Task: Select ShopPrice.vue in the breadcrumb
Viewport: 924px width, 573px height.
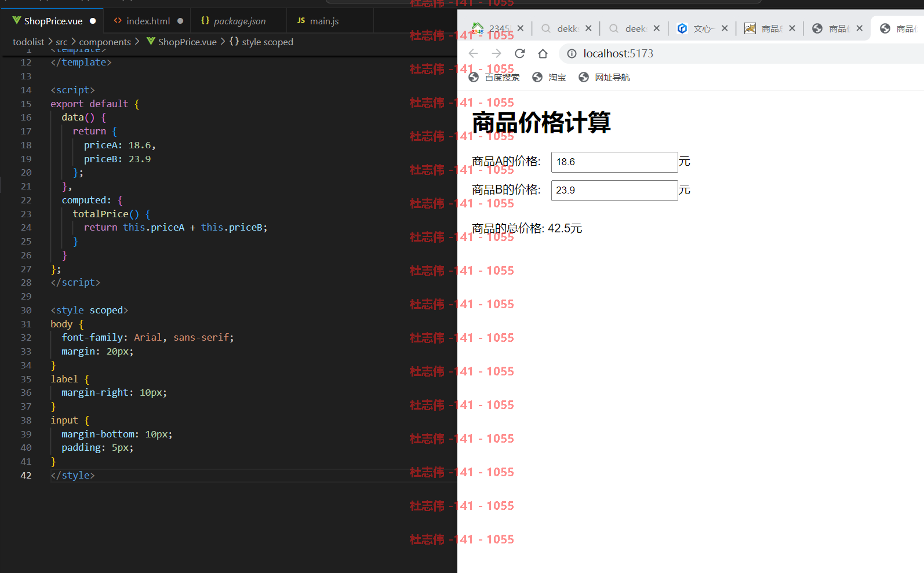Action: point(187,42)
